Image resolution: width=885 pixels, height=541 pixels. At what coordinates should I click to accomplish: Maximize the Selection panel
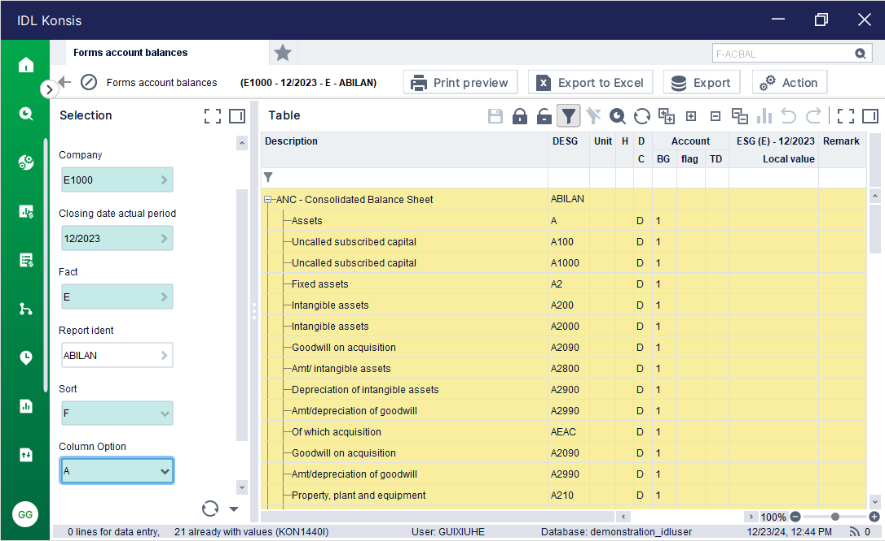tap(212, 116)
